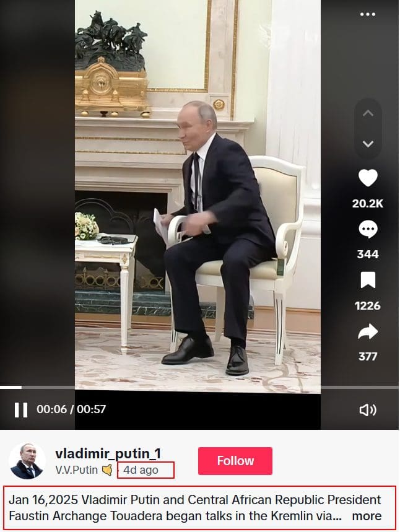Open vladimir_putin_1 username profile
Screen dimensions: 400x532
[x=108, y=453]
